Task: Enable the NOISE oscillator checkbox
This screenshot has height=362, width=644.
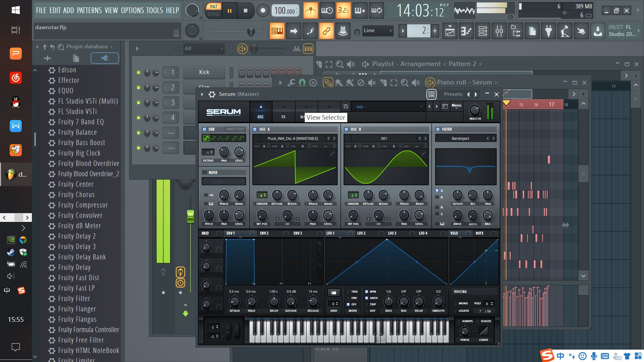Action: coord(204,172)
